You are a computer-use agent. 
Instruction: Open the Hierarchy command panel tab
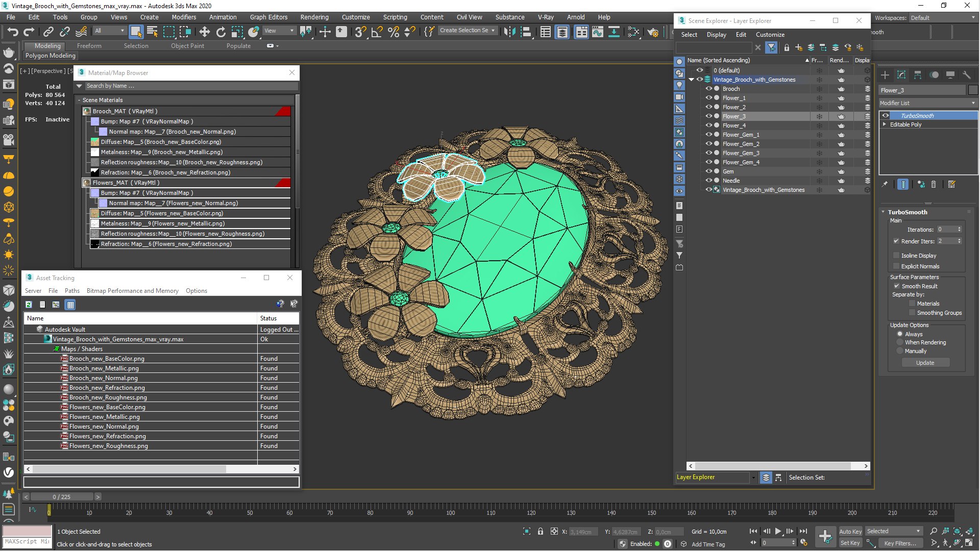[x=917, y=75]
